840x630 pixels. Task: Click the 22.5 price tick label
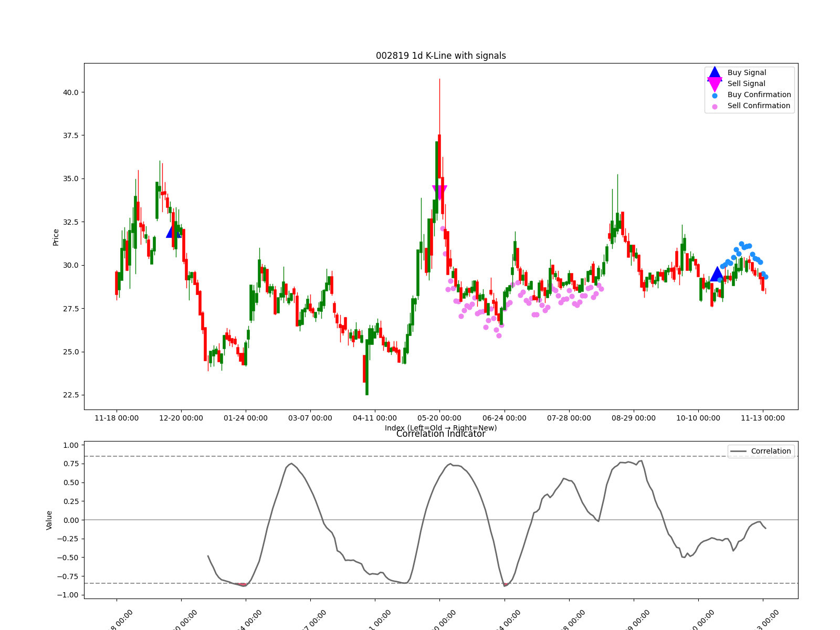(70, 395)
